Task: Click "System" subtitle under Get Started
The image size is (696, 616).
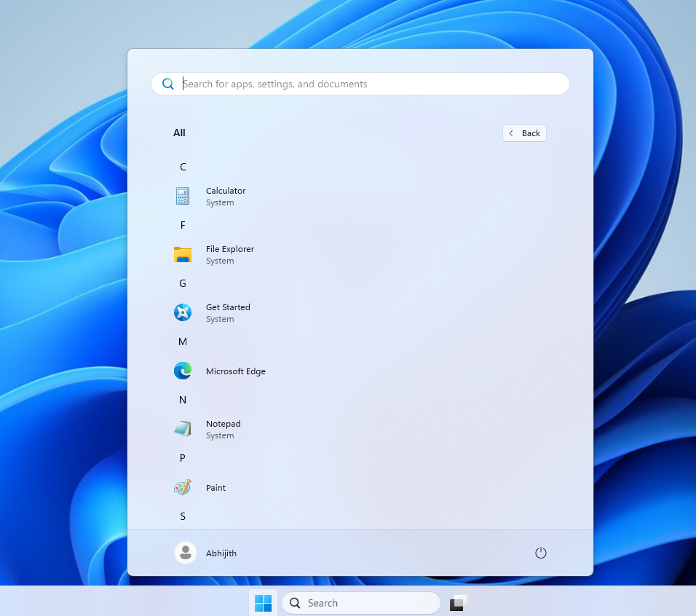Action: tap(220, 319)
